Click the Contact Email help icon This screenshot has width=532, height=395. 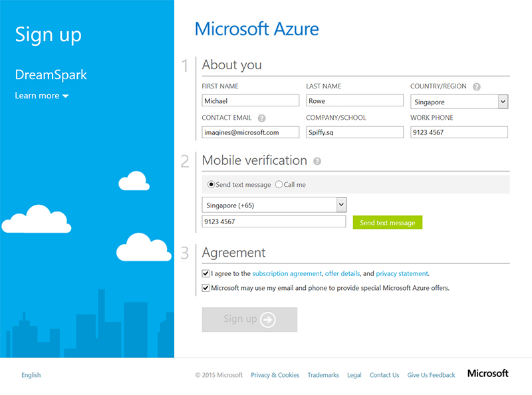pos(261,118)
